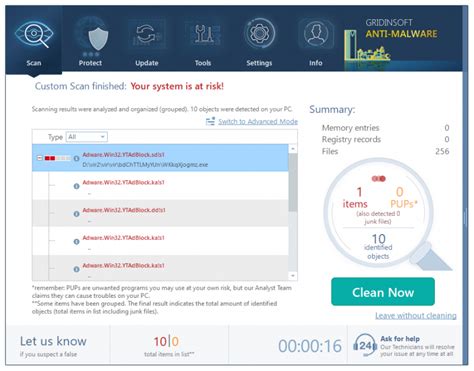
Task: Switch to the Protect tab label
Action: (x=90, y=63)
